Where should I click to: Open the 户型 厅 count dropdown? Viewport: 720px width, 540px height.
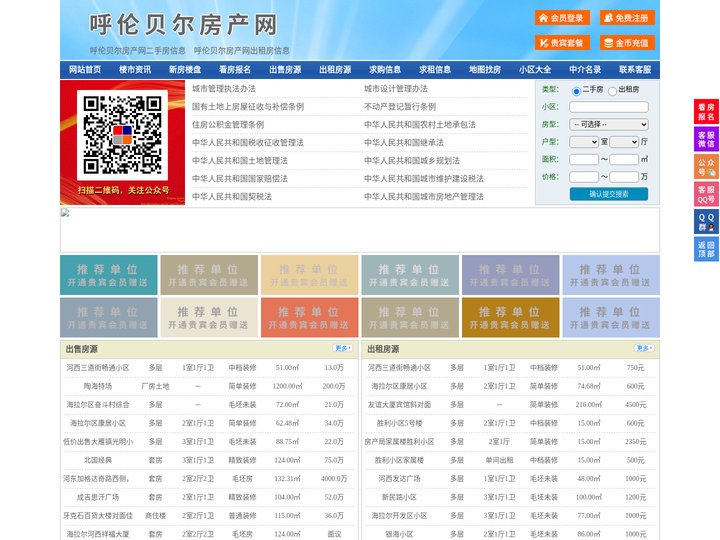point(624,142)
